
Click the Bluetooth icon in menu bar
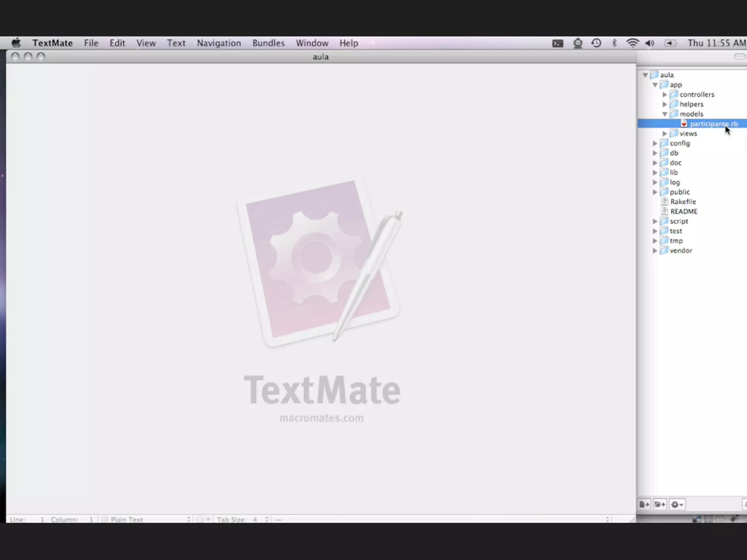(614, 43)
